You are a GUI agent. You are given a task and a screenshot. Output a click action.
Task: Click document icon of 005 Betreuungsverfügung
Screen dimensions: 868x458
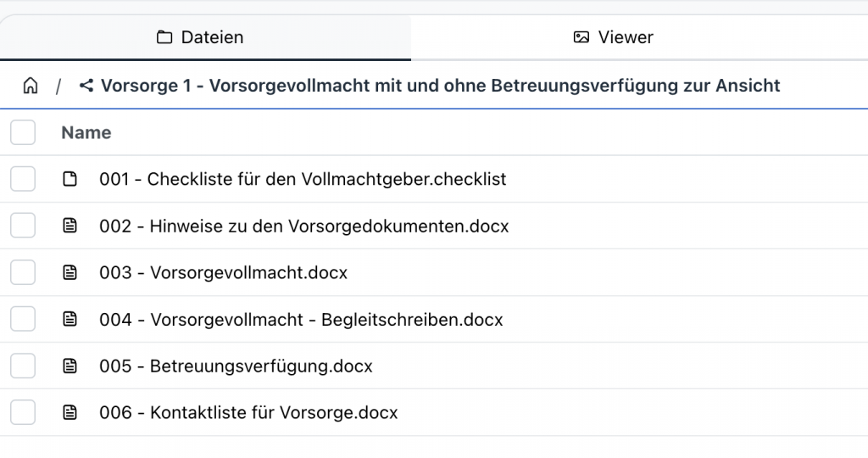[x=70, y=366]
